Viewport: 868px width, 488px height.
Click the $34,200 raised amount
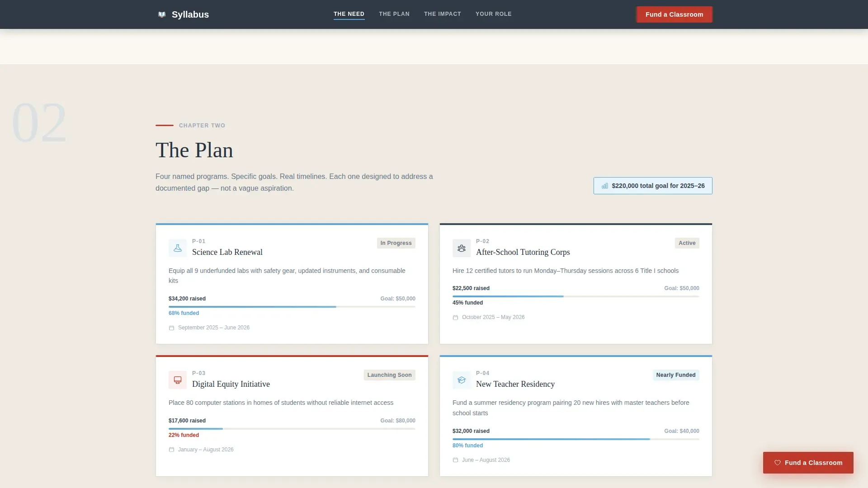tap(187, 299)
